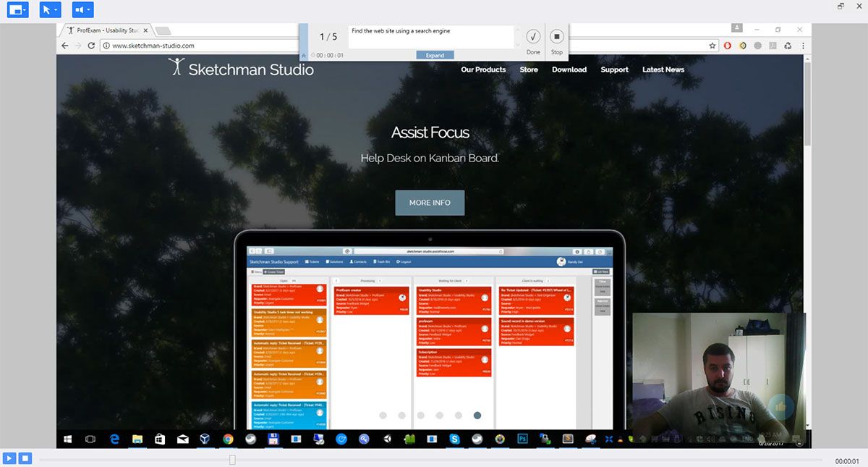This screenshot has height=467, width=868.
Task: Stop the recording playback
Action: coord(25,458)
